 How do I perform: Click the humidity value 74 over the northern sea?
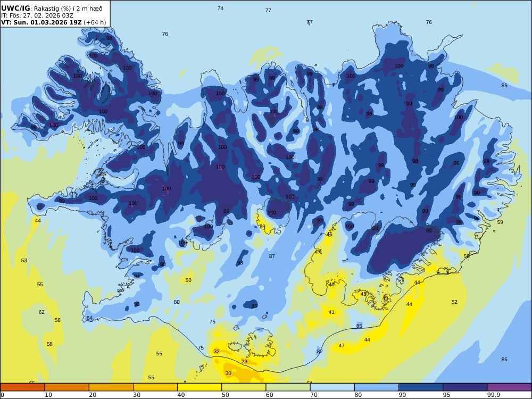221,9
